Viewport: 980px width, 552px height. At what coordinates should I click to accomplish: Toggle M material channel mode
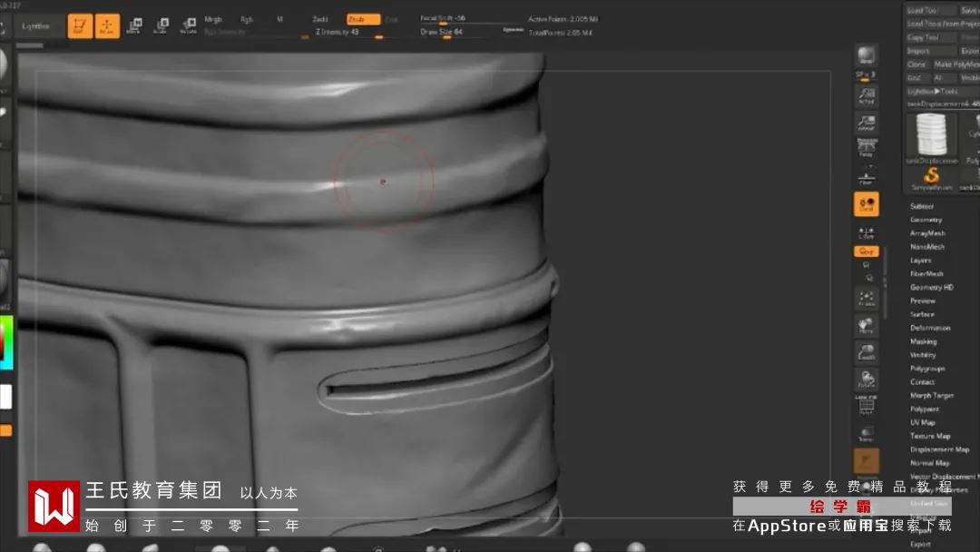(x=279, y=19)
